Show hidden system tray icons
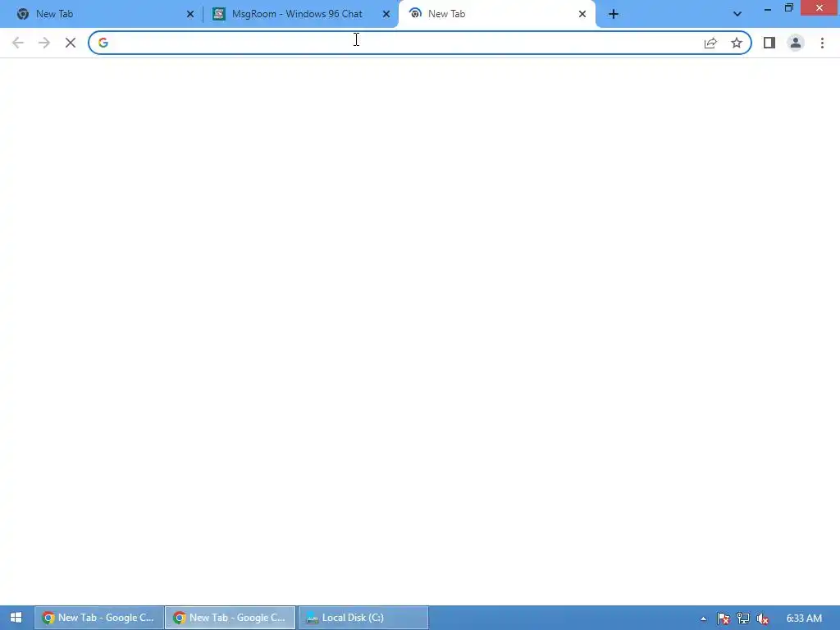This screenshot has height=630, width=840. [x=703, y=619]
